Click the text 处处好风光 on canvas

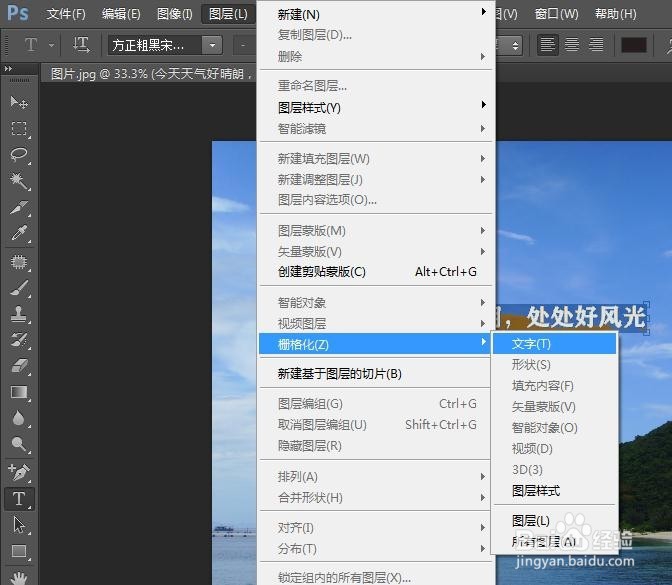586,317
